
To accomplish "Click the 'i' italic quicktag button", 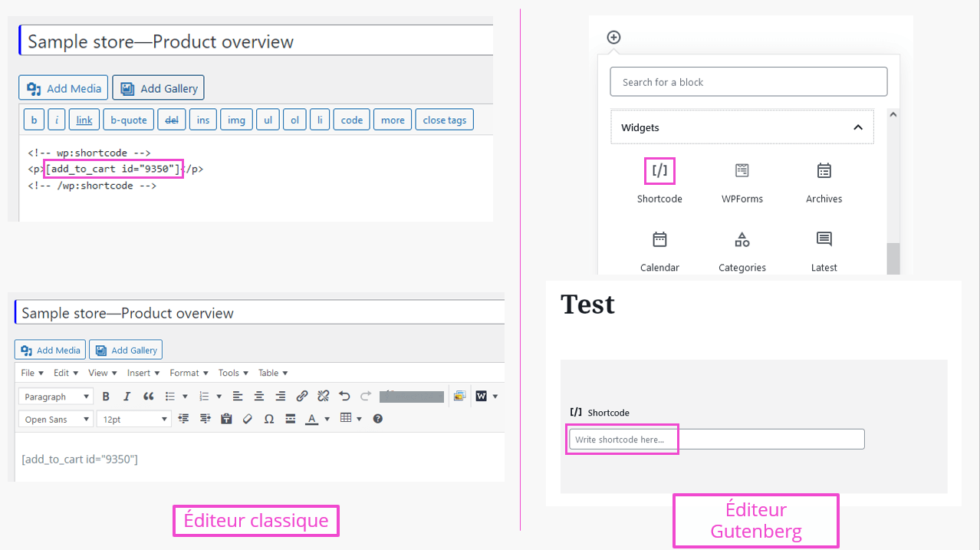I will pos(57,120).
